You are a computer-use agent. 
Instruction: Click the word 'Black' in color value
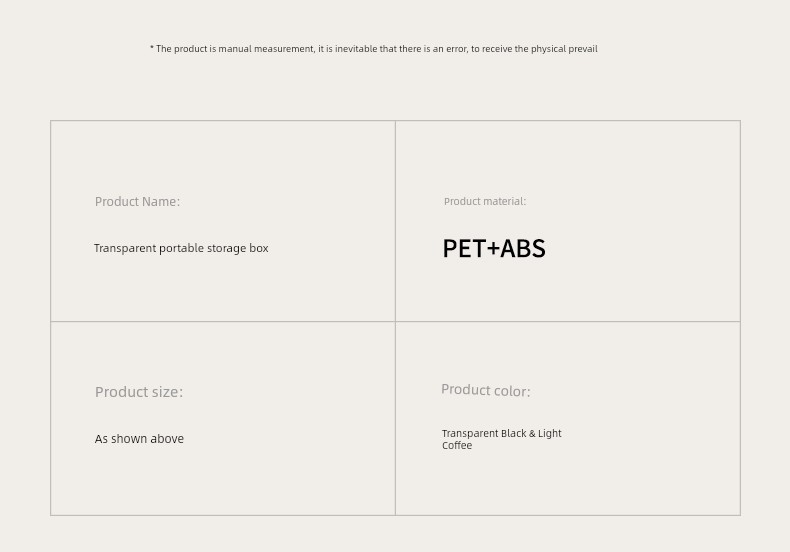(513, 433)
